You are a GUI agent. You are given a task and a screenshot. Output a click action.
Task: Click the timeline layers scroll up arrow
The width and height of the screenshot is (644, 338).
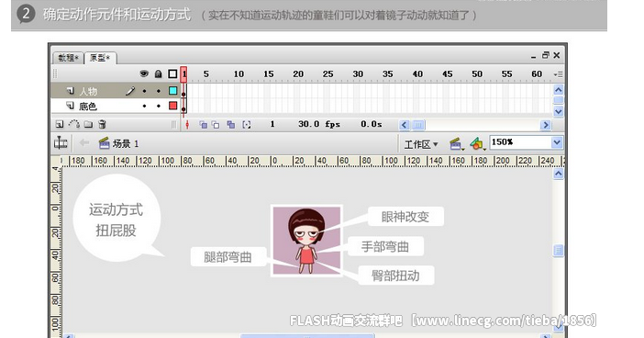click(558, 90)
